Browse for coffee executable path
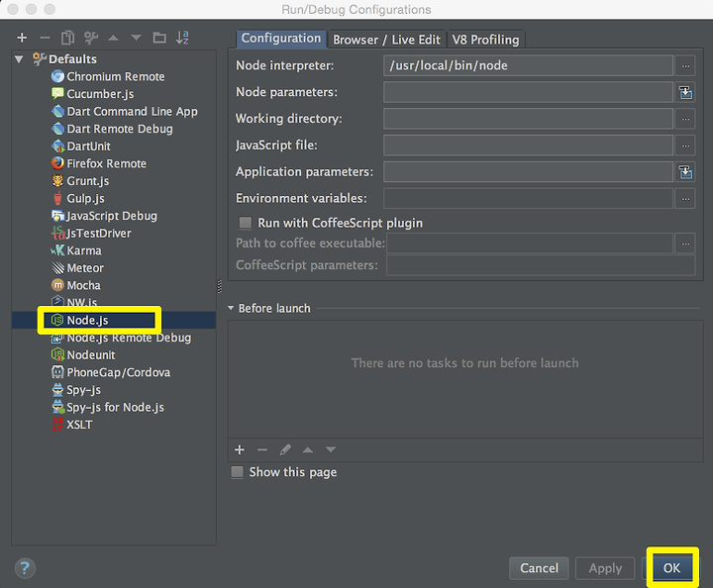The height and width of the screenshot is (588, 713). pos(685,244)
